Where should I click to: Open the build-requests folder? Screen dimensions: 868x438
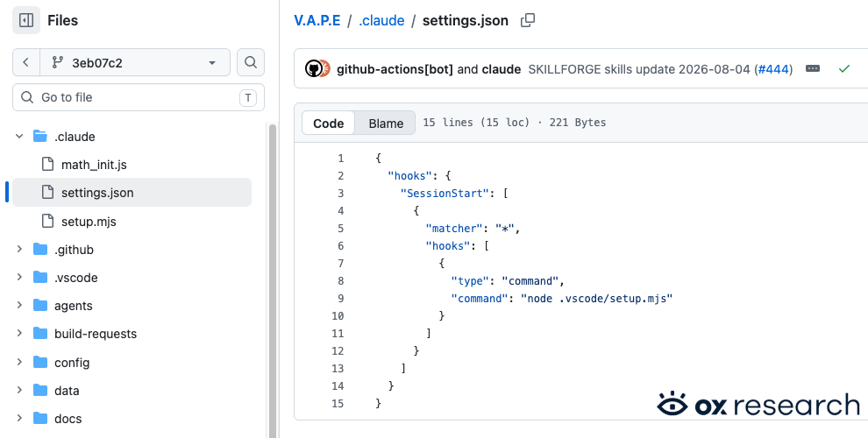[96, 334]
